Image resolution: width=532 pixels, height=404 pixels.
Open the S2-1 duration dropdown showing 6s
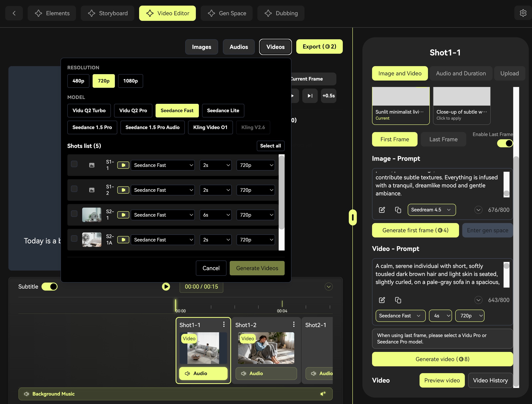pyautogui.click(x=216, y=215)
